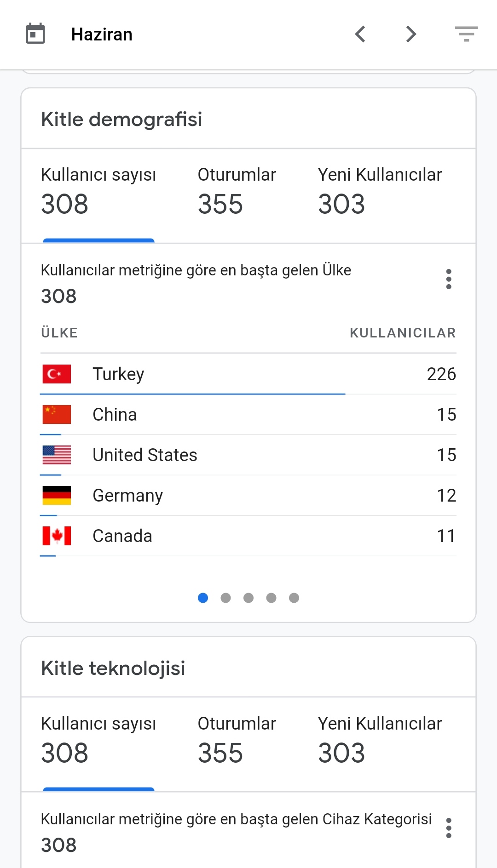Open the calendar date picker icon
This screenshot has height=868, width=497.
click(35, 34)
